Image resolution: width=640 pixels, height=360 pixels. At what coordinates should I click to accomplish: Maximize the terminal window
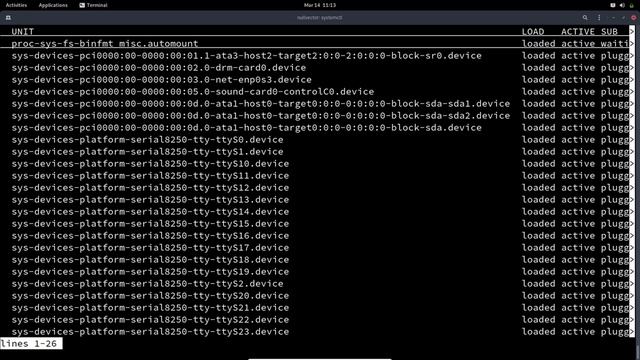623,18
